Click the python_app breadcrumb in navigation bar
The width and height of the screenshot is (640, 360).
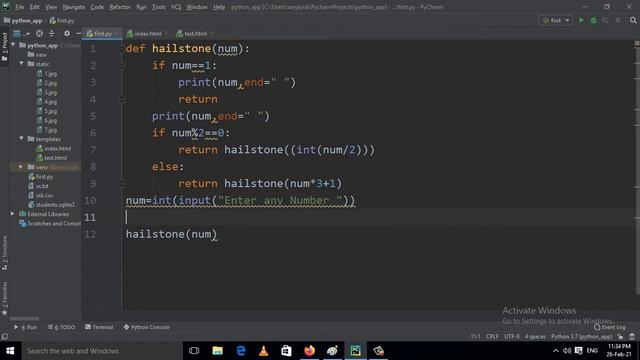tap(23, 20)
